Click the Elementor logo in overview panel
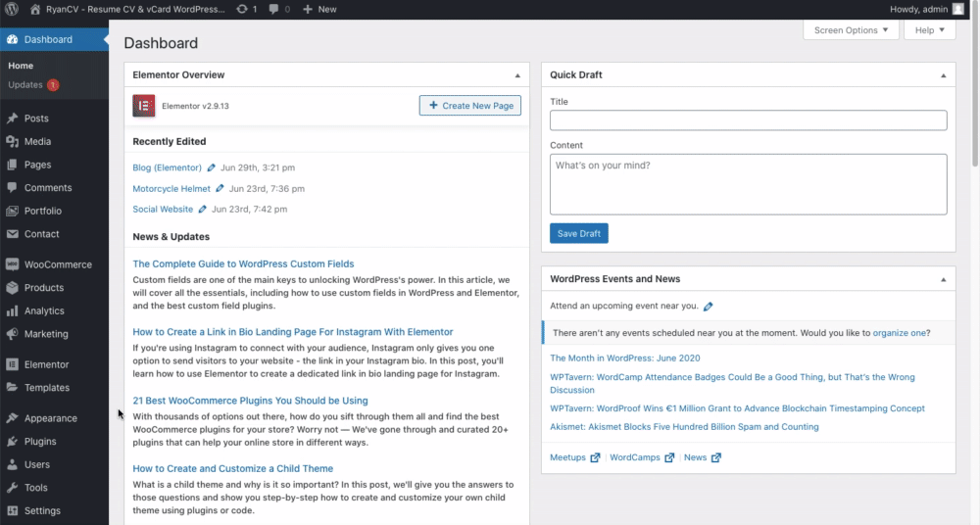Viewport: 980px width, 525px height. 144,106
